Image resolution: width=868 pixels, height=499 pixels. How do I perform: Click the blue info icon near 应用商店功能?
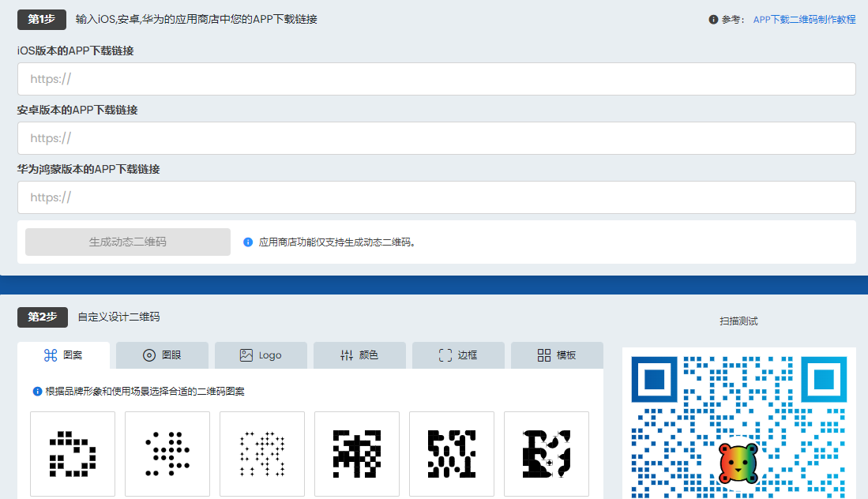(248, 242)
